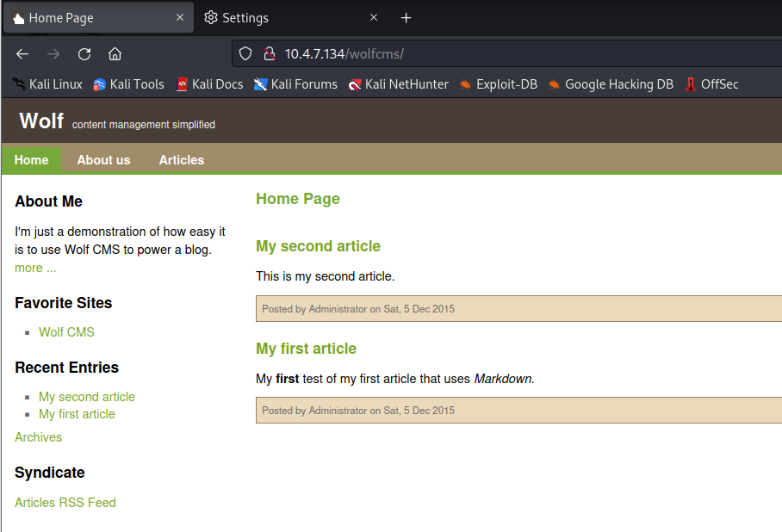Viewport: 782px width, 532px height.
Task: Click the My second article heading
Action: [318, 246]
